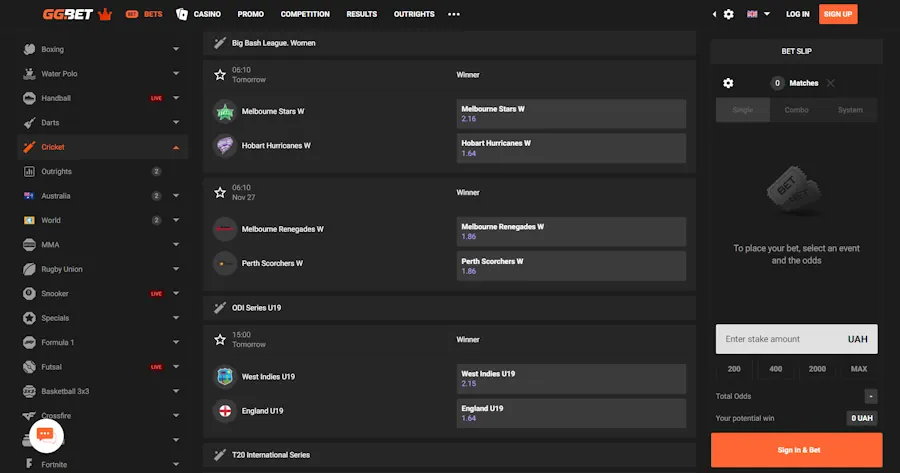900x473 pixels.
Task: Click the Australia flag icon
Action: click(29, 196)
